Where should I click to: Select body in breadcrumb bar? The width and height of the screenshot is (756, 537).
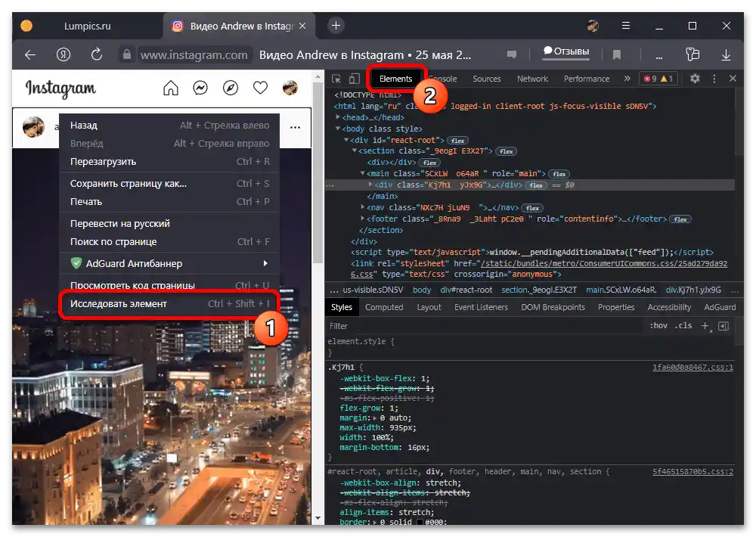[x=422, y=290]
